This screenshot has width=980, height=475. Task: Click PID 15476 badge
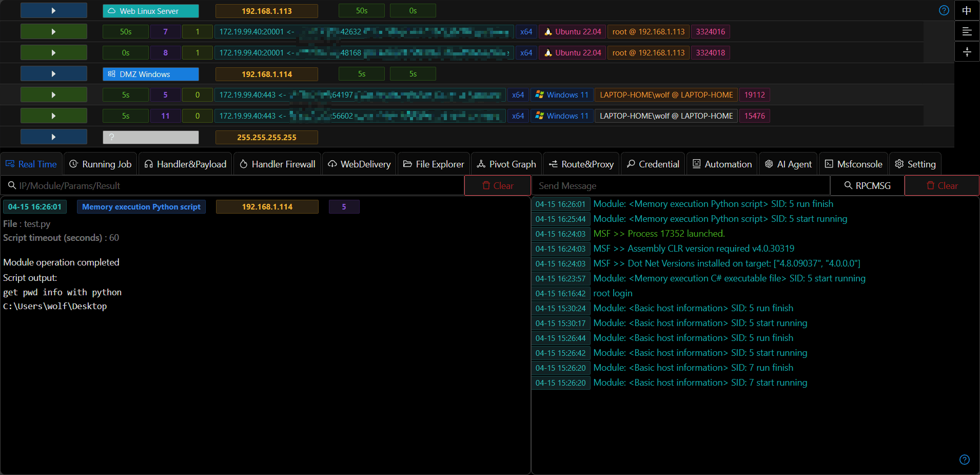[755, 116]
